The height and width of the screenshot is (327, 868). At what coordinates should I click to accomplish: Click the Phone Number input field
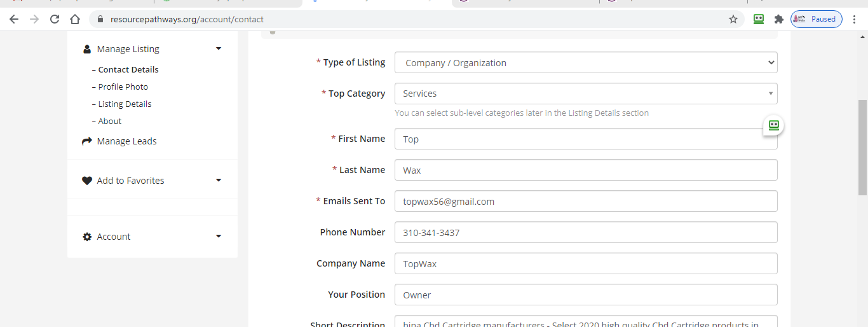[585, 232]
